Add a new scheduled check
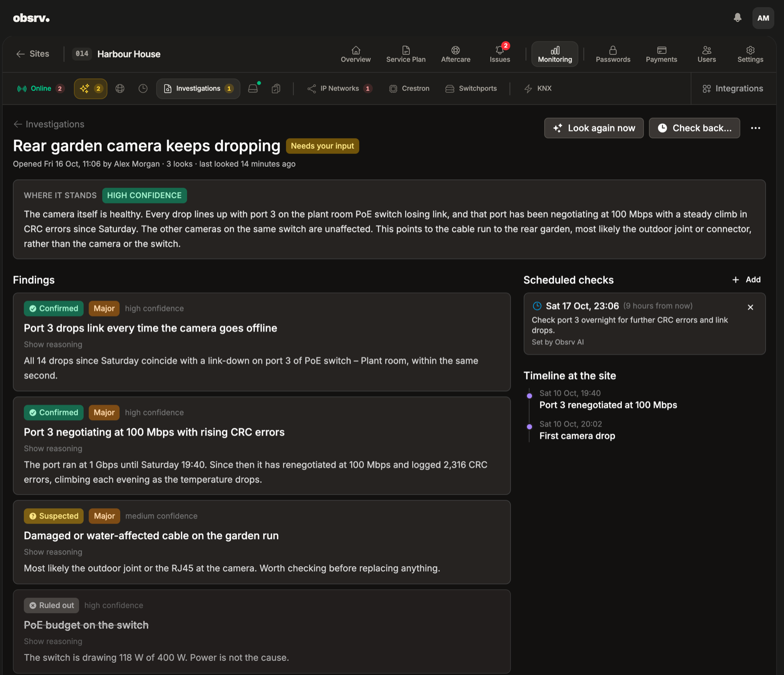This screenshot has width=784, height=675. (x=746, y=279)
